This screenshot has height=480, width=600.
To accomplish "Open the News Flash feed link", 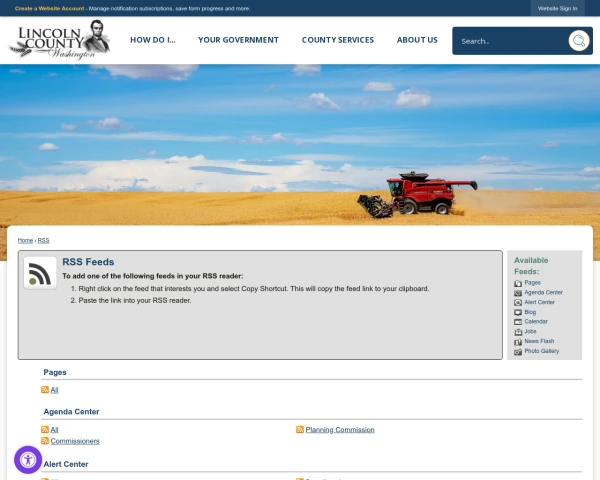I will coord(539,341).
